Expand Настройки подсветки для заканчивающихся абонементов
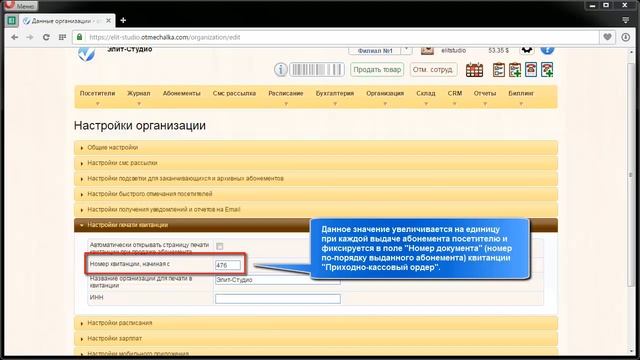640x360 pixels. click(316, 178)
